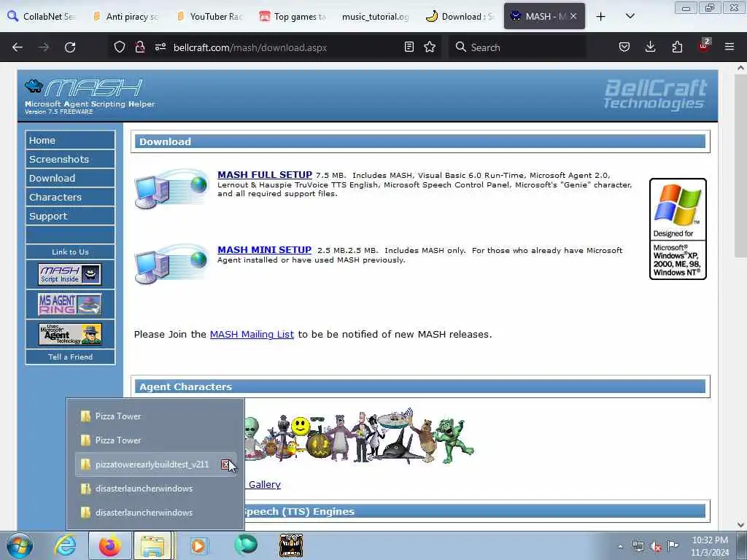This screenshot has width=747, height=560.
Task: Open a new tab with the plus button
Action: tap(601, 16)
